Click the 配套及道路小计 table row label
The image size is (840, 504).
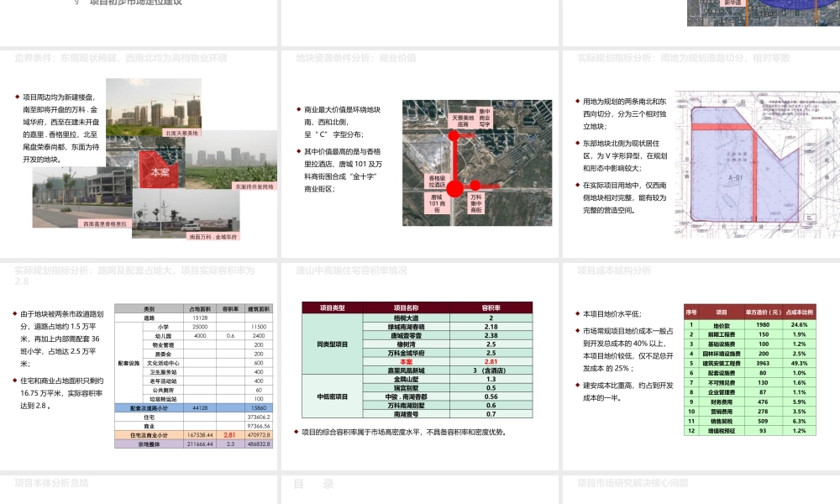[149, 408]
